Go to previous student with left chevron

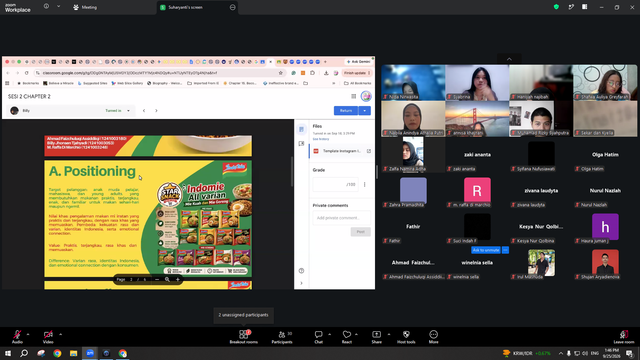coord(144,111)
